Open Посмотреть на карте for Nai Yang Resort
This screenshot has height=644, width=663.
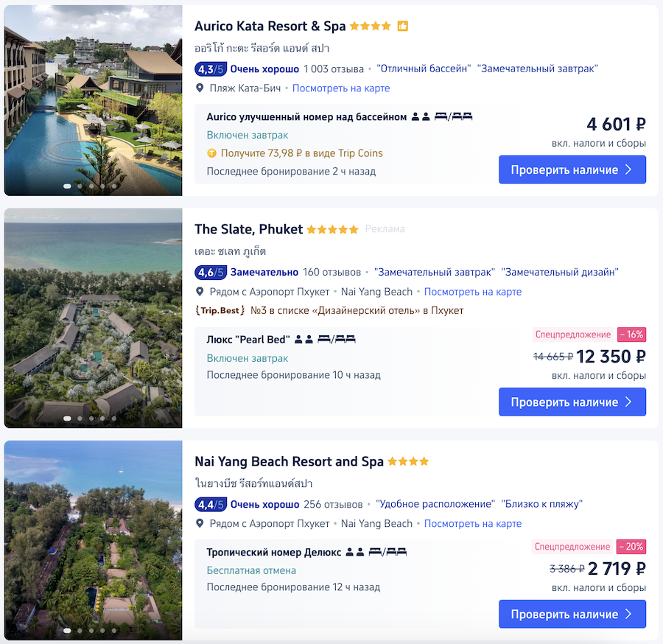[x=472, y=524]
